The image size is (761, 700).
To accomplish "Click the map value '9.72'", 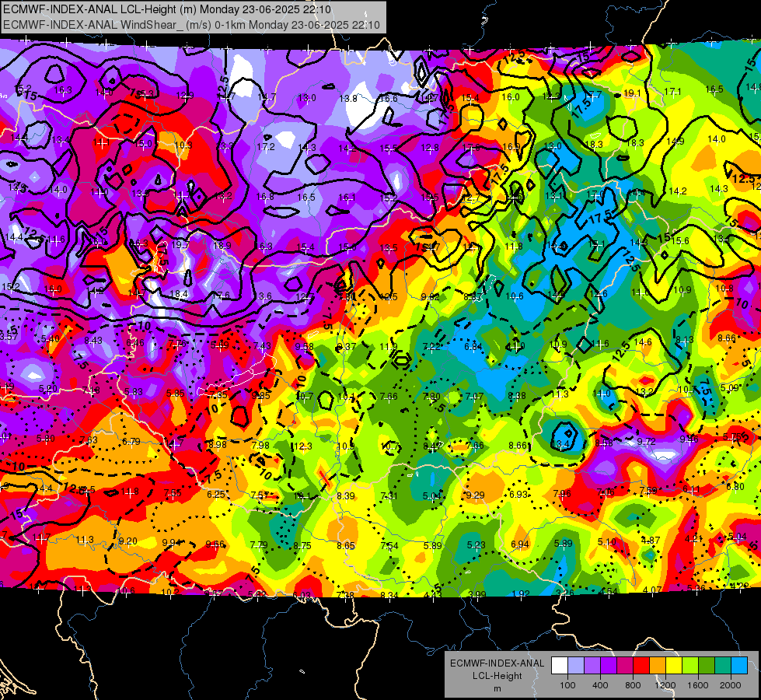I will tap(647, 441).
